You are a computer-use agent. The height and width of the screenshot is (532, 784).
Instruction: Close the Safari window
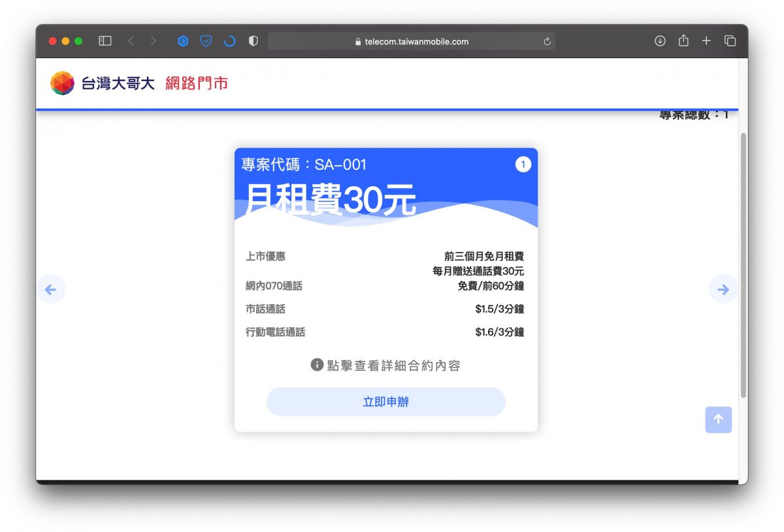(53, 41)
